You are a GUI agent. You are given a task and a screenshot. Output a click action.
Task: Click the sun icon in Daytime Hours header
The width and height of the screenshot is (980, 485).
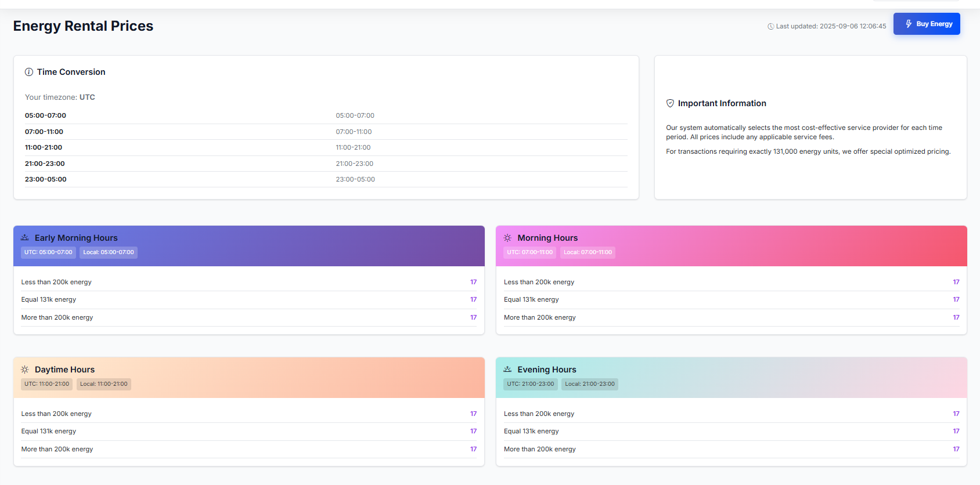(25, 370)
